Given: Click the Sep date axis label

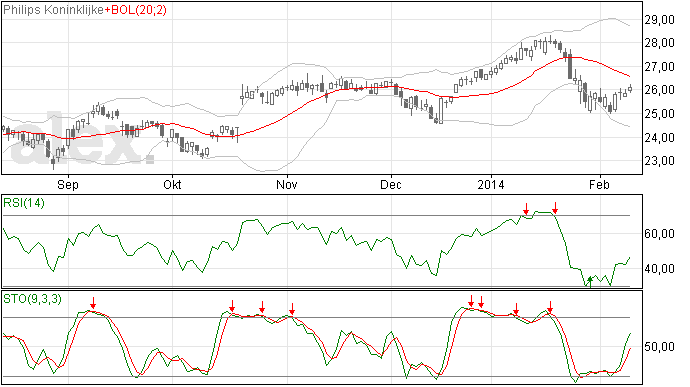Looking at the screenshot, I should tap(68, 184).
